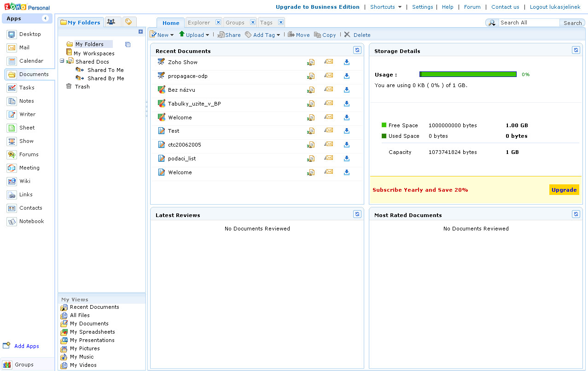Screen dimensions: 588x371
Task: Click the green Usage progress bar
Action: pos(468,74)
